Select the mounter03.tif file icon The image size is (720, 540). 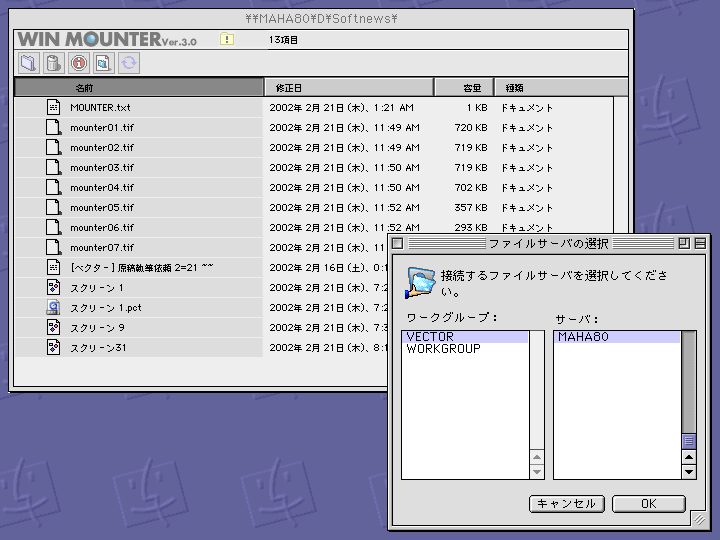[x=53, y=167]
